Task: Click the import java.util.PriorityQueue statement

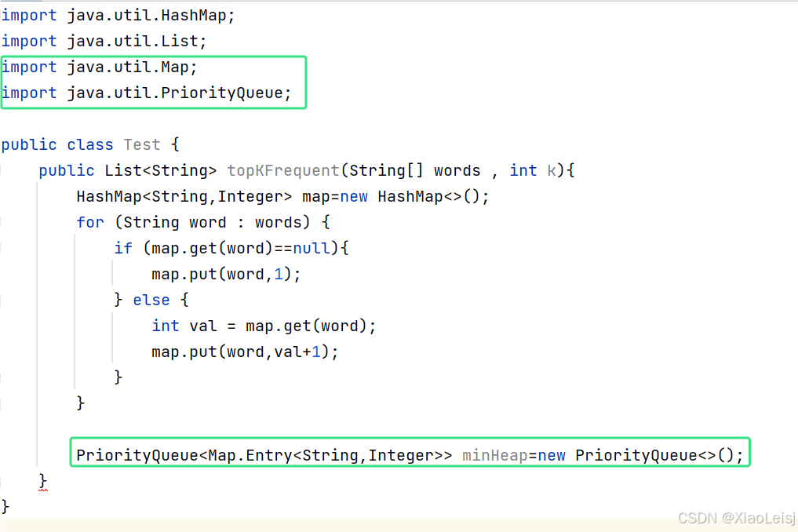Action: pos(147,93)
